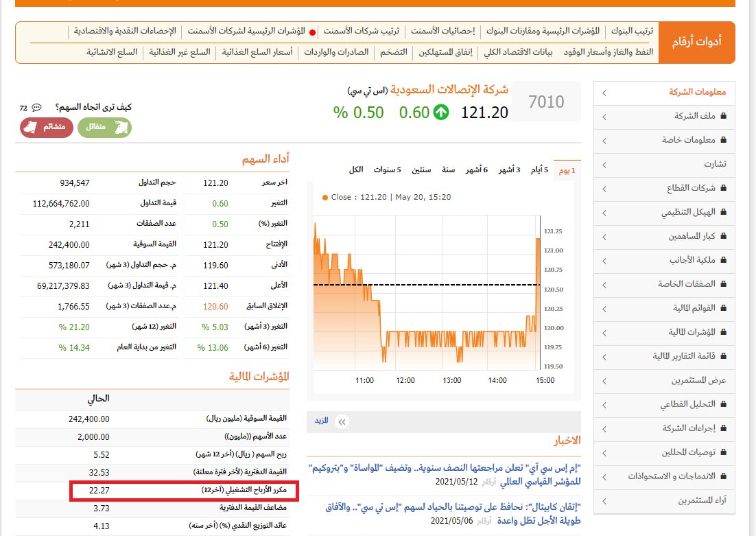The image size is (756, 536).
Task: Select the الكل chart period tab
Action: [x=356, y=170]
